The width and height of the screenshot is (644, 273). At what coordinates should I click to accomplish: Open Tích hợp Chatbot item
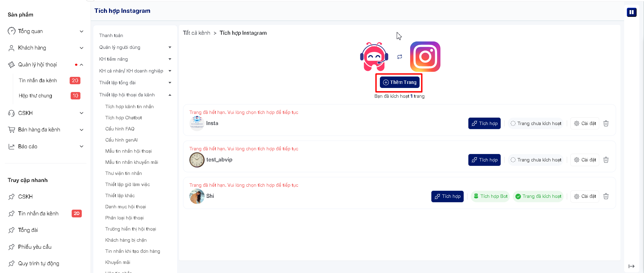(123, 118)
